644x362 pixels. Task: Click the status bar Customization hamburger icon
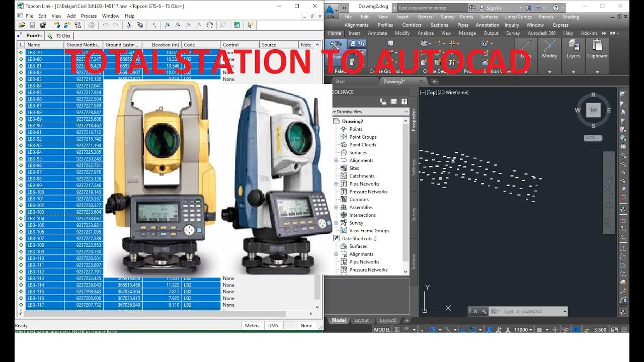(623, 330)
